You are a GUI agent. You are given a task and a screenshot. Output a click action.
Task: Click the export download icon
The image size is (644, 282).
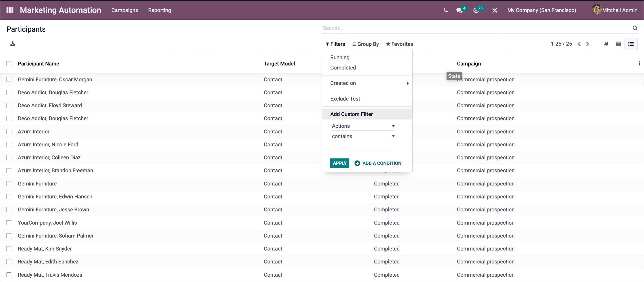click(13, 44)
